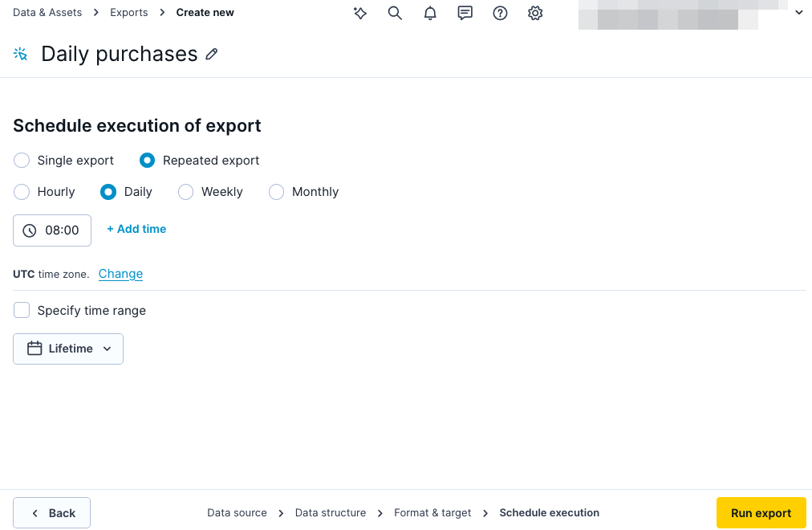
Task: Click the export cursor icon beside the title
Action: (20, 54)
